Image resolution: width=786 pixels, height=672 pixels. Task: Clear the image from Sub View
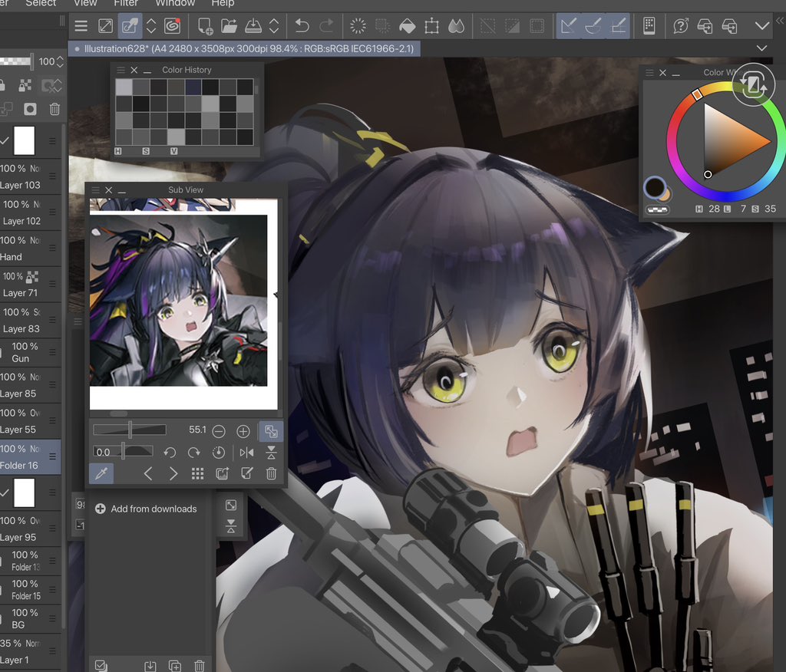(x=271, y=473)
